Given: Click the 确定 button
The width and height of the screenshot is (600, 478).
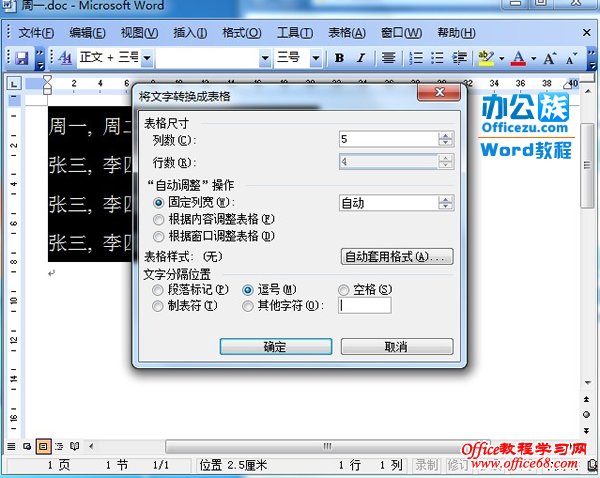Looking at the screenshot, I should 276,346.
